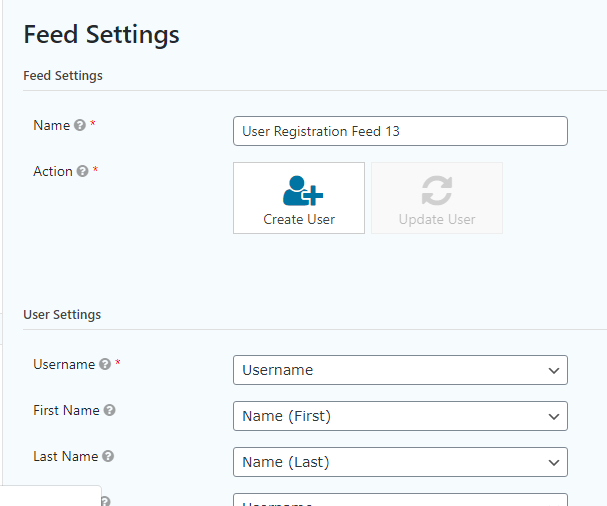Open the Name (First) dropdown
Screen dimensions: 607x506
(400, 416)
